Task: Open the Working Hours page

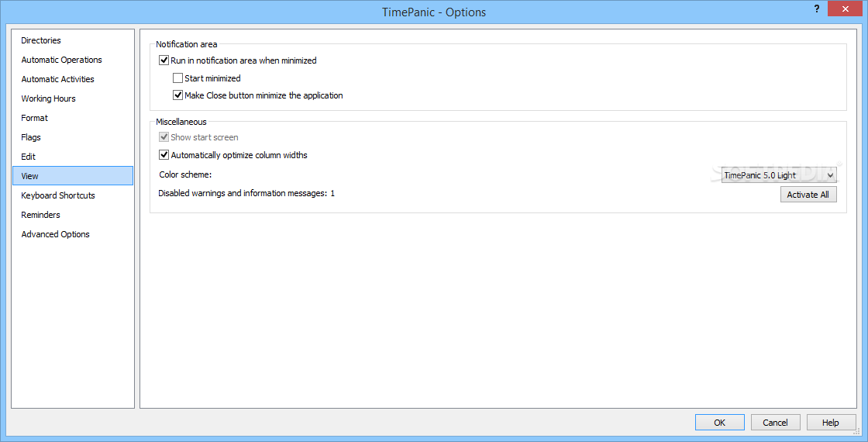Action: click(73, 98)
